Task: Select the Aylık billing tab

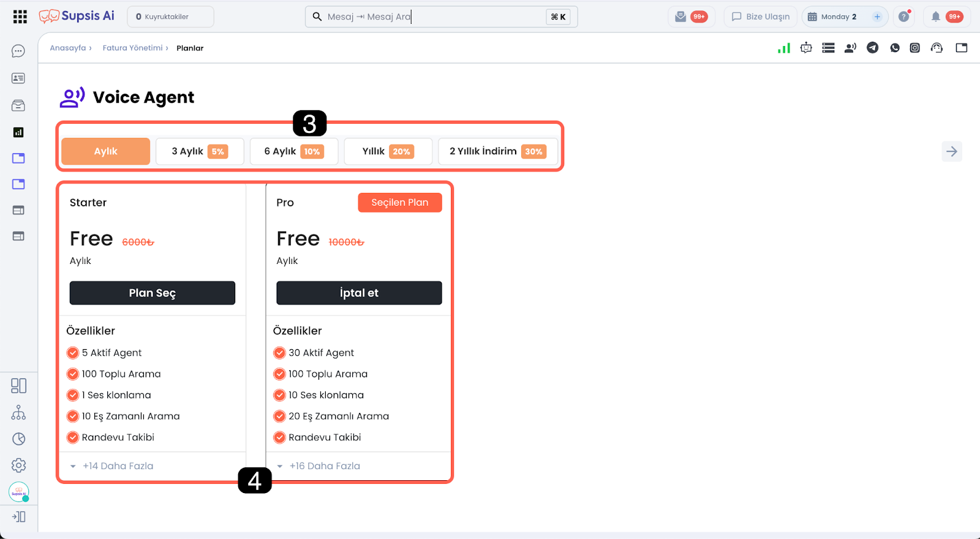Action: click(x=105, y=151)
